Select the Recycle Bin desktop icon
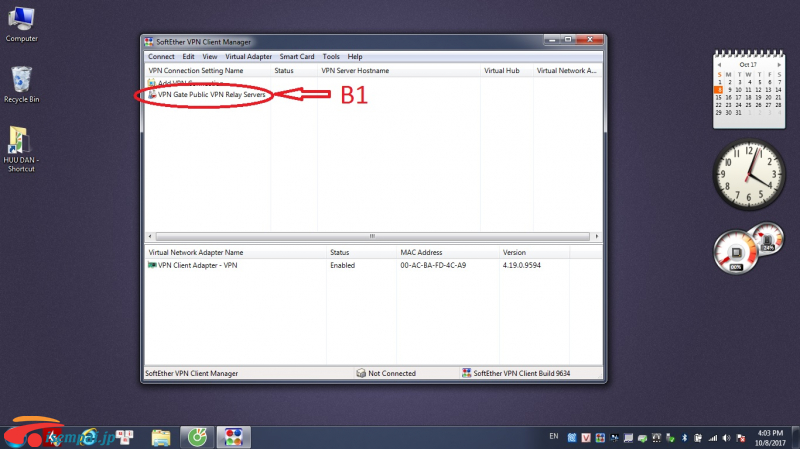 point(21,85)
